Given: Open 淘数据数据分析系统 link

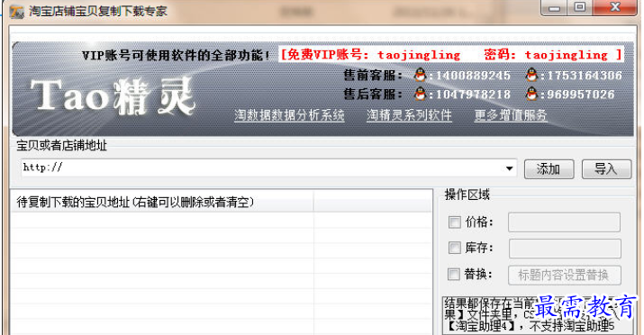Looking at the screenshot, I should [289, 115].
